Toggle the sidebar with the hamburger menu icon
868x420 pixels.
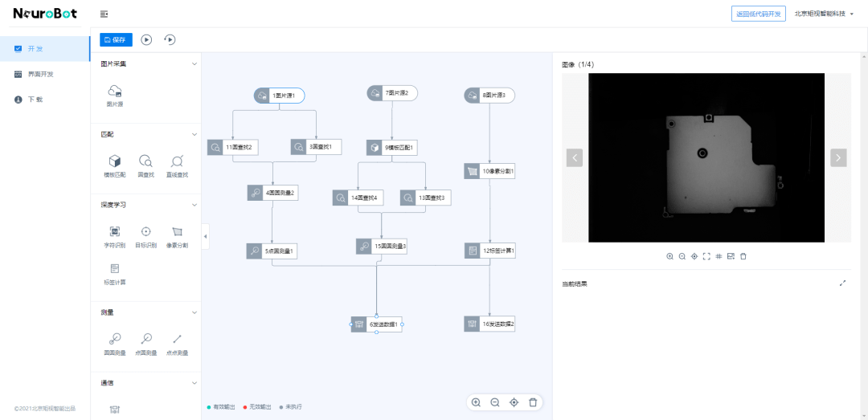click(104, 14)
